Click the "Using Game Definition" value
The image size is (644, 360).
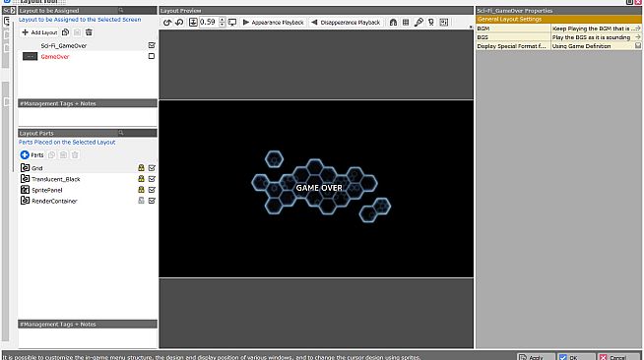(581, 46)
